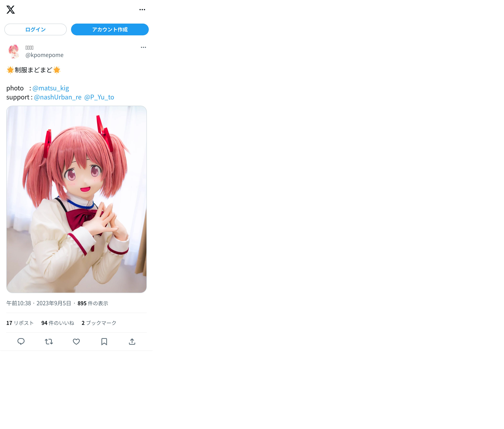
Task: Click the repost arrows icon
Action: pos(49,341)
